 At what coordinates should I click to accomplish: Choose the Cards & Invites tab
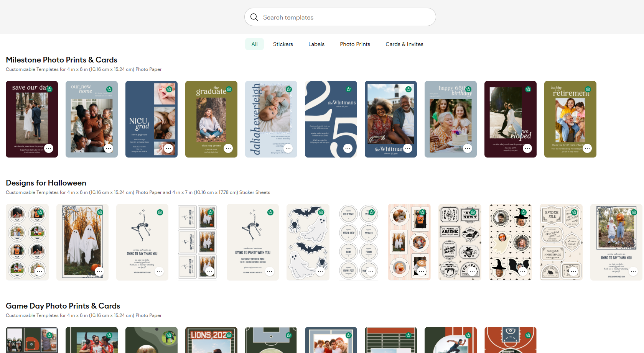coord(404,44)
